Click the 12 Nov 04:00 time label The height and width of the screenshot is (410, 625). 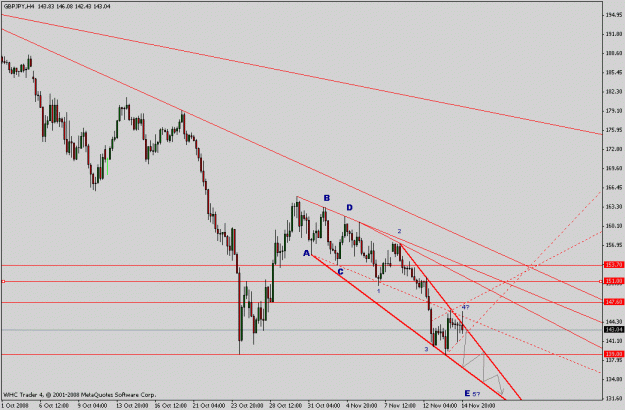coord(440,406)
